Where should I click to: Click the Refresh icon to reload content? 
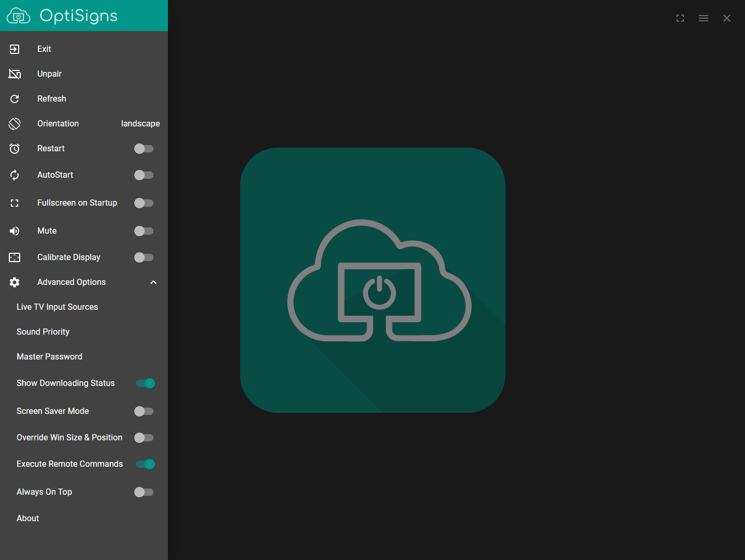click(x=15, y=98)
